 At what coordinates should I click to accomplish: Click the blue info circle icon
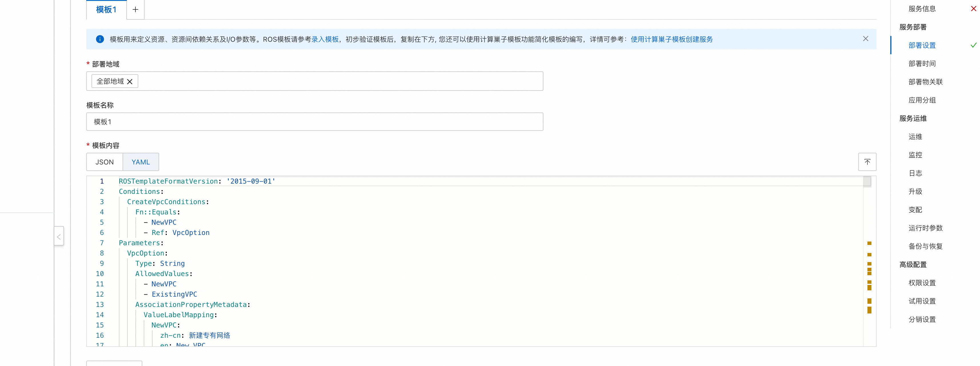tap(100, 39)
